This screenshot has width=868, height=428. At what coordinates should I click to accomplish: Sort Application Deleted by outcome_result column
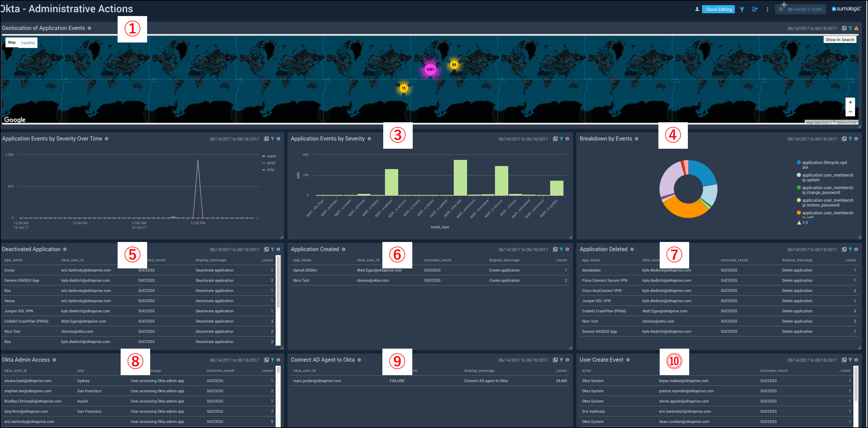734,260
